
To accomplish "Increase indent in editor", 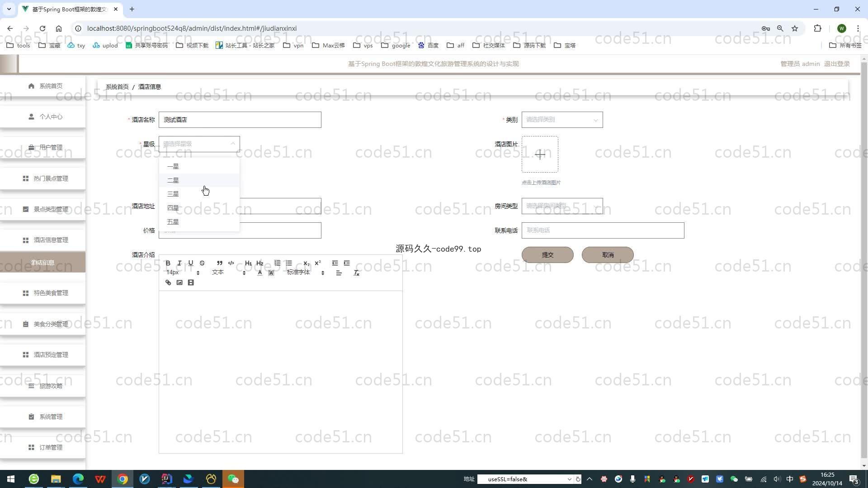I will coord(347,263).
